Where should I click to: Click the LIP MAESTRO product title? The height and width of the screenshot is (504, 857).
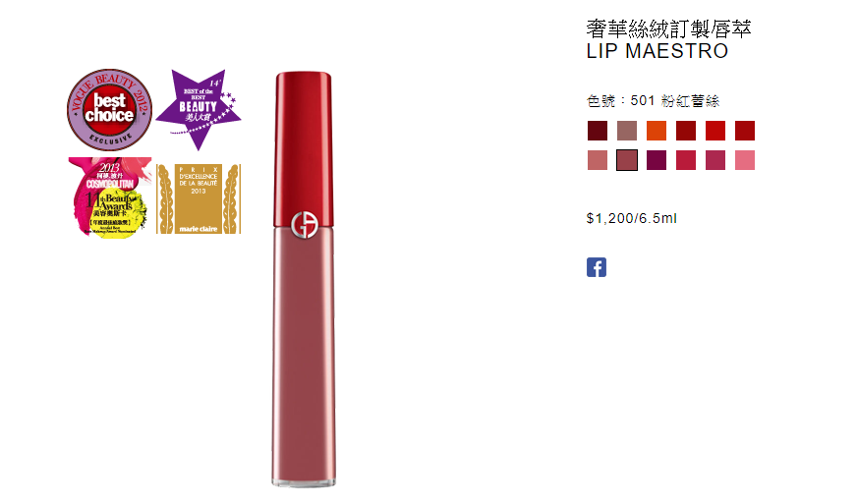657,51
